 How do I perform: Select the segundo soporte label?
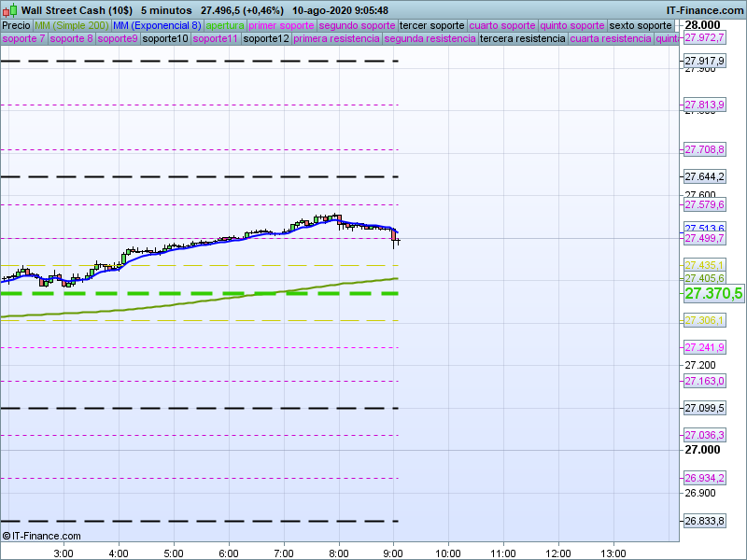click(357, 25)
